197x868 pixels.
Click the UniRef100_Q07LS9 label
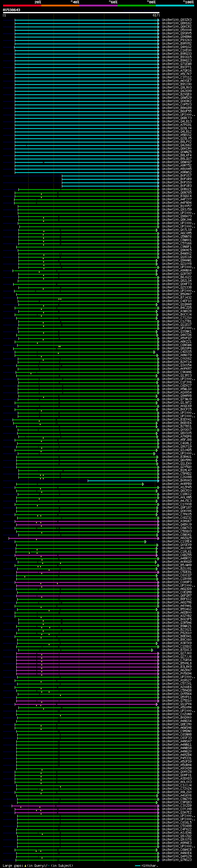click(x=177, y=230)
